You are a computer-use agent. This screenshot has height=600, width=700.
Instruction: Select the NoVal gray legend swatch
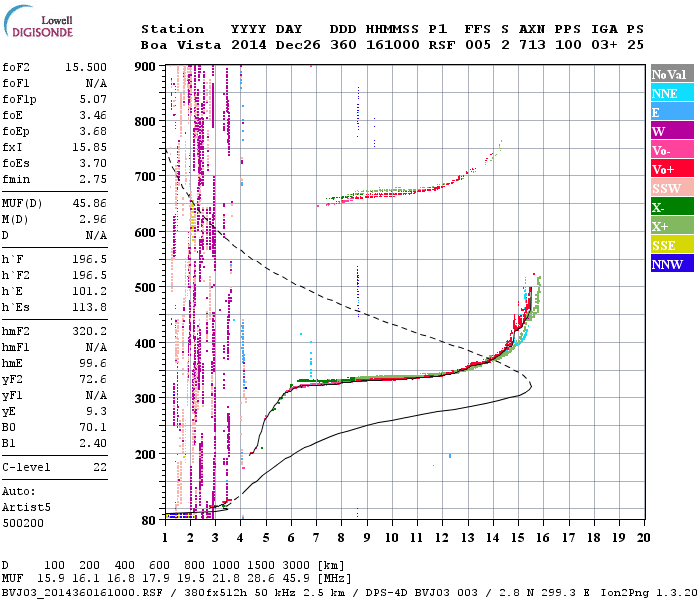point(672,74)
